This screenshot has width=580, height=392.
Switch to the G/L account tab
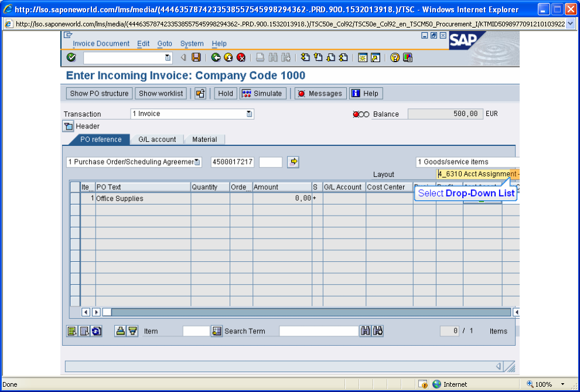click(157, 139)
